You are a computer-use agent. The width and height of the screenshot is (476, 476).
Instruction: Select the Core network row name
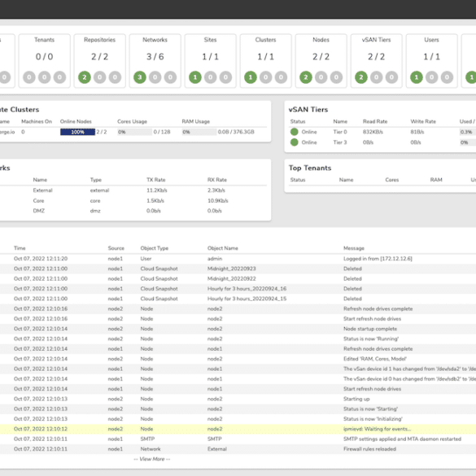[x=38, y=201]
